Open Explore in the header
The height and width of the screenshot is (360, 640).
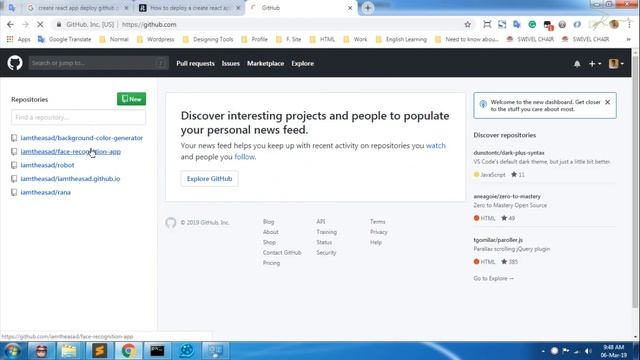302,63
